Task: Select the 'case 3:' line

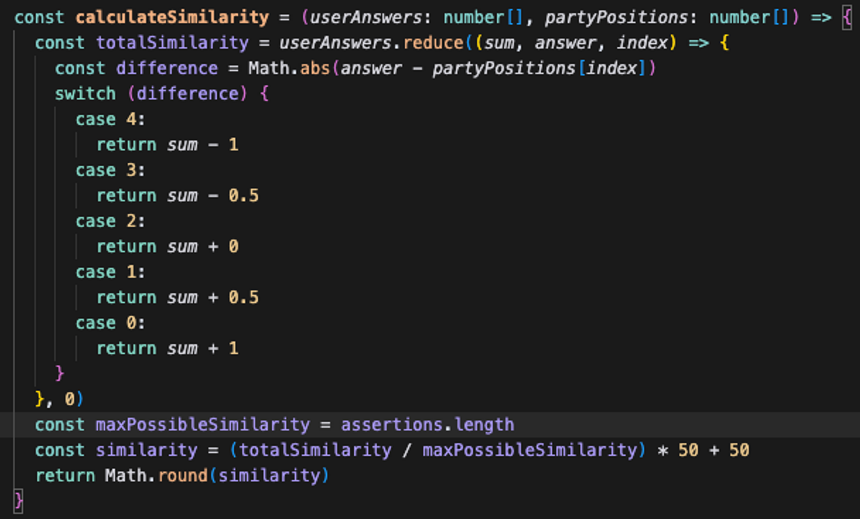Action: coord(110,171)
